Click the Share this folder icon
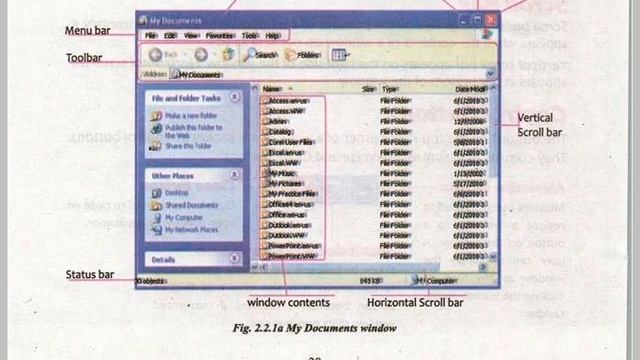640x360 pixels. coord(156,146)
